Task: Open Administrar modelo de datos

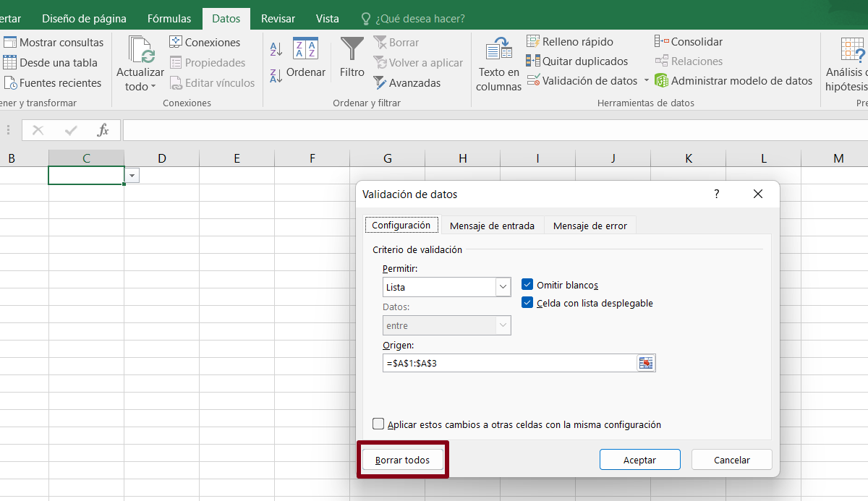Action: pos(733,81)
